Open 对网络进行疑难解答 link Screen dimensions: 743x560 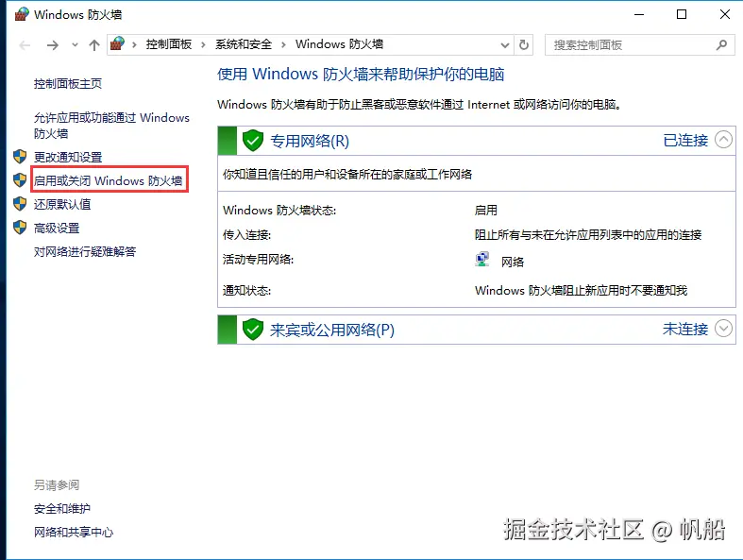(x=85, y=251)
